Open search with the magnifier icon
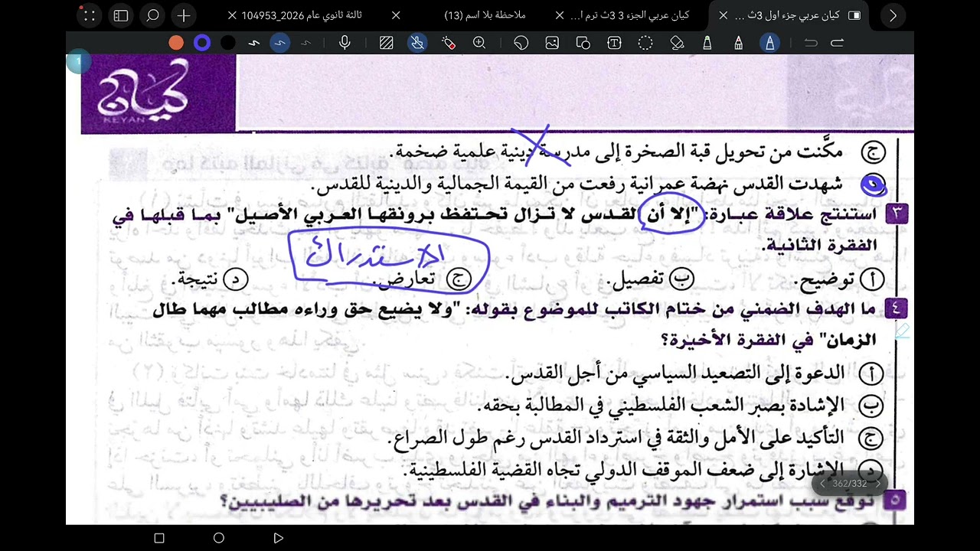The image size is (980, 551). click(x=152, y=15)
